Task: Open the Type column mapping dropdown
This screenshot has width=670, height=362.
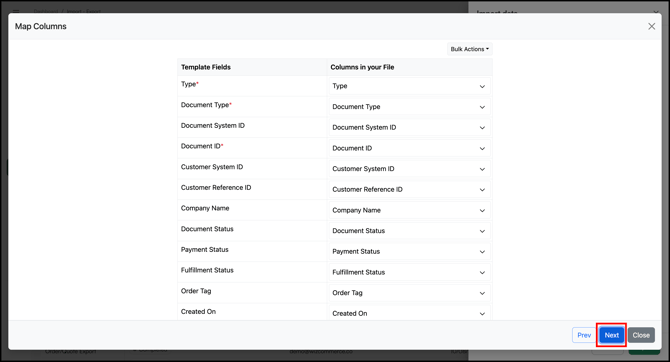Action: pyautogui.click(x=409, y=86)
